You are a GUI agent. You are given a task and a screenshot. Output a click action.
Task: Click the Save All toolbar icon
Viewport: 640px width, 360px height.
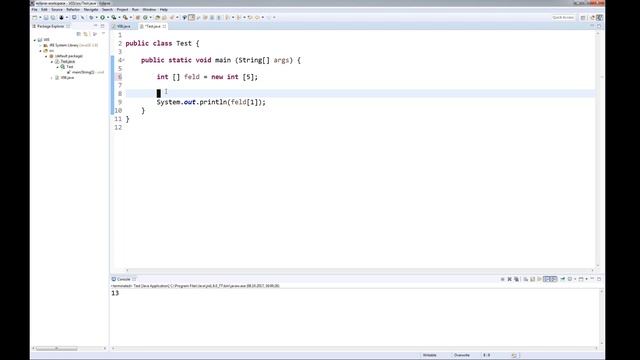[53, 18]
